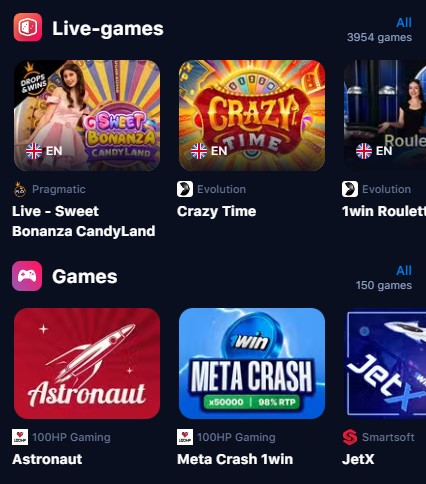Click the Live-games dice icon
Image resolution: width=426 pixels, height=484 pixels.
tap(28, 27)
